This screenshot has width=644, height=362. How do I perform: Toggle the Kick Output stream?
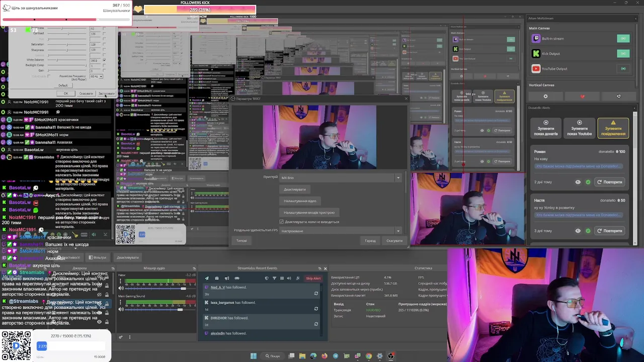(623, 54)
